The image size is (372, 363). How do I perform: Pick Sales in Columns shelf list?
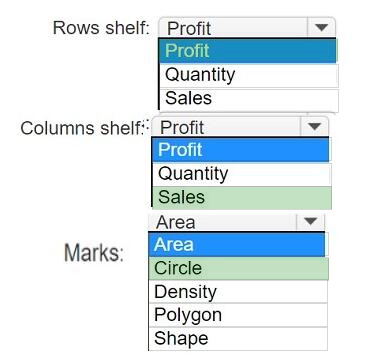[242, 197]
